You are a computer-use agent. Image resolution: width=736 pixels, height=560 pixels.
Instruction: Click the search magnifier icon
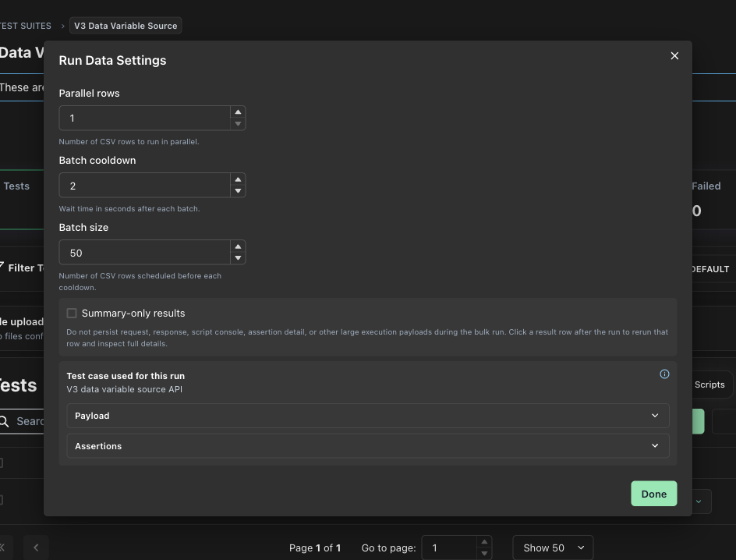point(4,421)
